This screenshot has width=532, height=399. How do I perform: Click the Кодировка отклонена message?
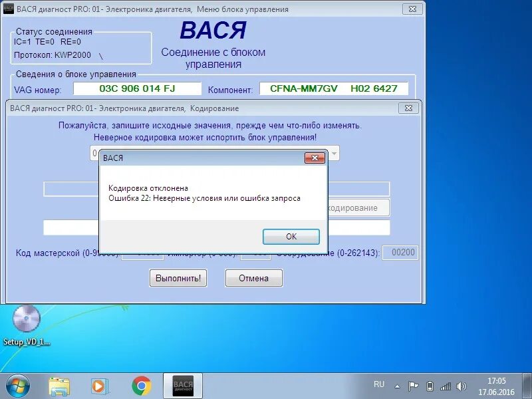(x=148, y=188)
